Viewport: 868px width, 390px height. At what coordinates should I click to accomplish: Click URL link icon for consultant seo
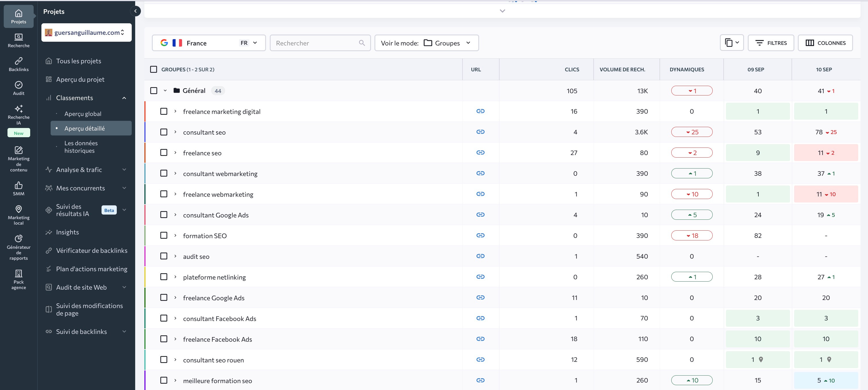click(480, 132)
